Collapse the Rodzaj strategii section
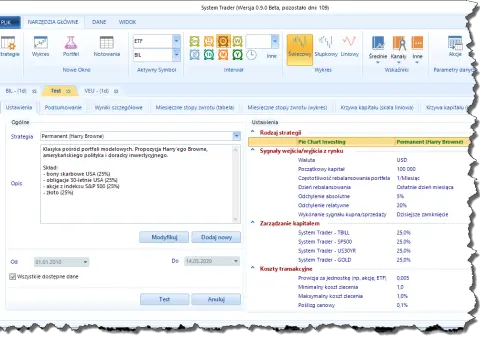The image size is (480, 360). (253, 132)
